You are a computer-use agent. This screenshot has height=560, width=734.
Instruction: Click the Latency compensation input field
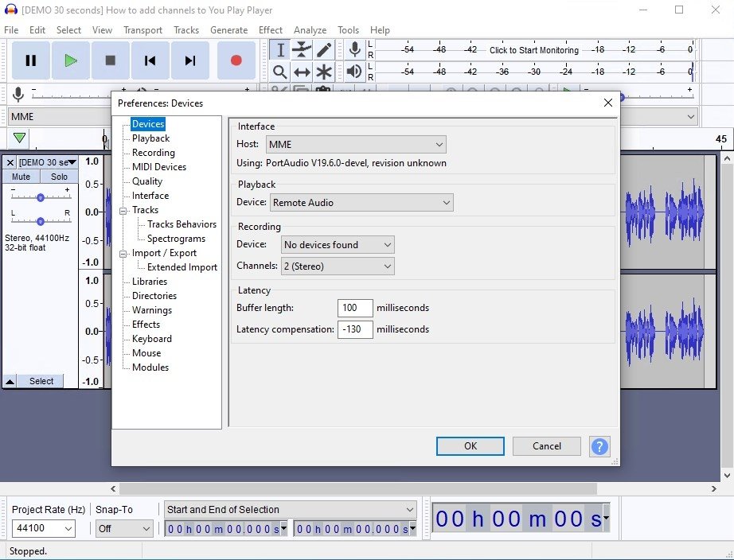pos(355,329)
